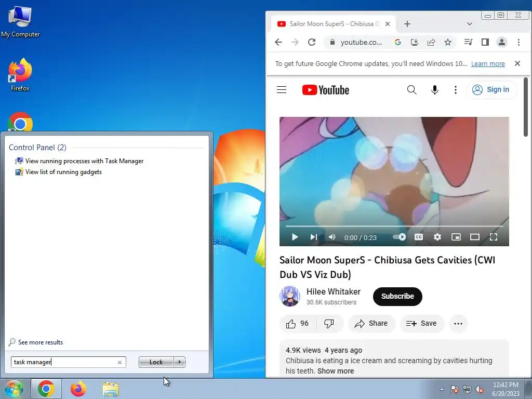
Task: Bookmark this page with star icon
Action: click(x=448, y=42)
